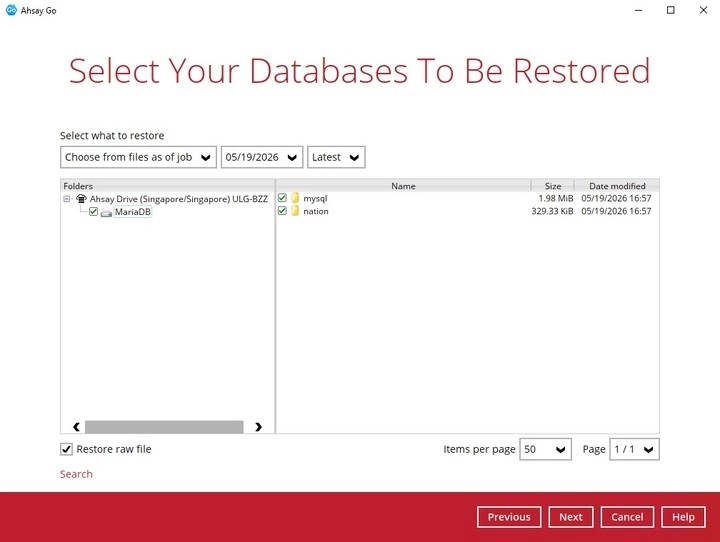
Task: Open the 'Choose from files as of job' dropdown
Action: pos(138,157)
